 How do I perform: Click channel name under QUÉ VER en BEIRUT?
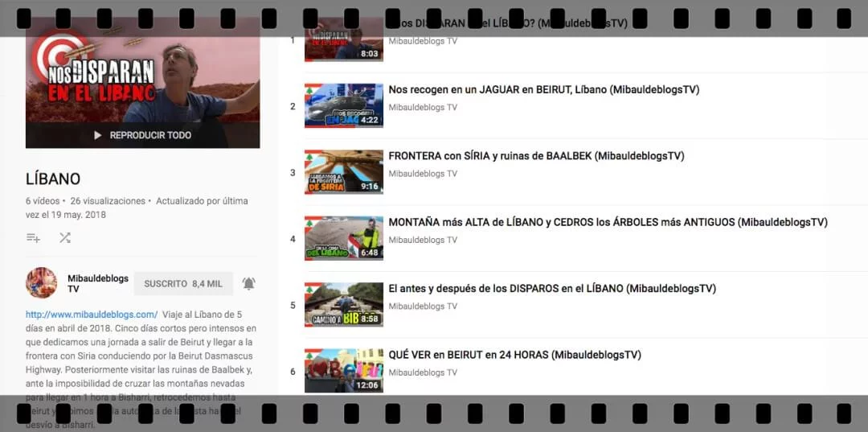coord(423,372)
